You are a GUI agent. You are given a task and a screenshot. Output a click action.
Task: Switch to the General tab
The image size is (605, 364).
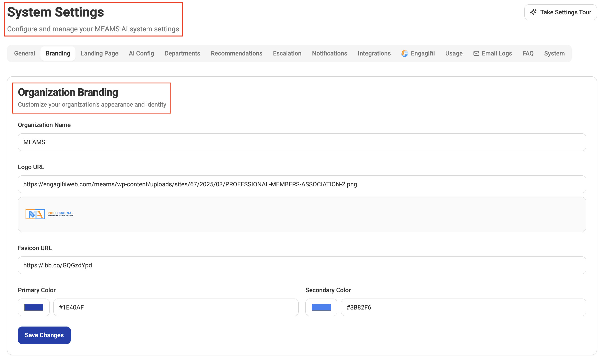click(25, 54)
